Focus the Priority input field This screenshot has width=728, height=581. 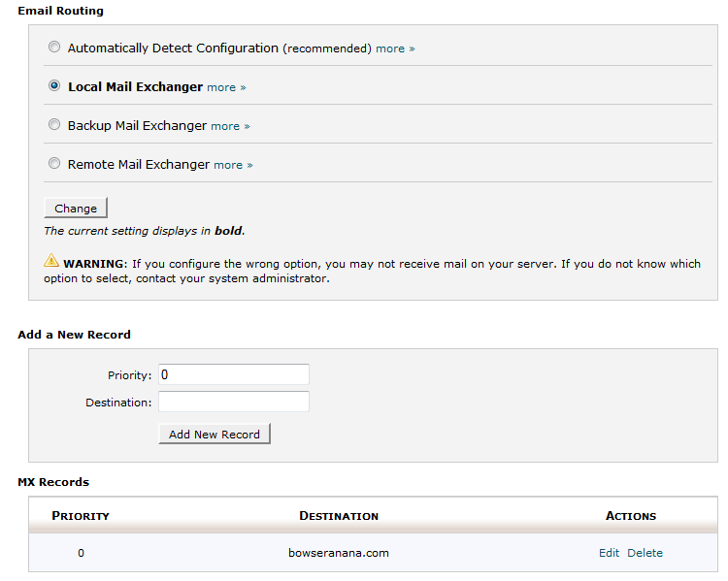233,374
